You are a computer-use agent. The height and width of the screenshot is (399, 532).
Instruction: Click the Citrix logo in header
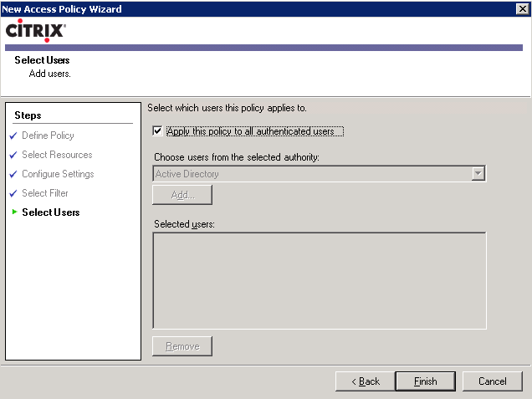click(36, 31)
